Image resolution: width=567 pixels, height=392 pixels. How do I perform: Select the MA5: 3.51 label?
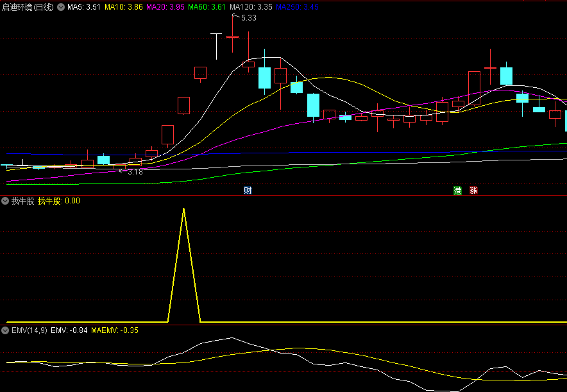coord(84,7)
